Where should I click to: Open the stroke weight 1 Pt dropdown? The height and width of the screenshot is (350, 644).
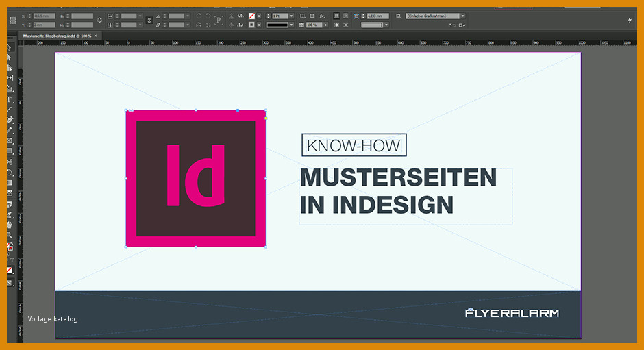[292, 16]
